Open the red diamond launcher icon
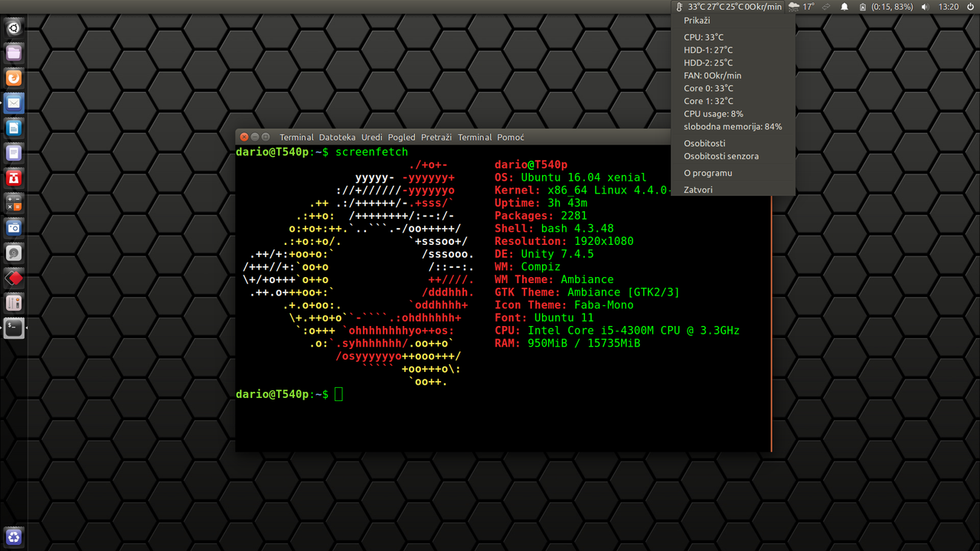The height and width of the screenshot is (551, 980). point(14,278)
